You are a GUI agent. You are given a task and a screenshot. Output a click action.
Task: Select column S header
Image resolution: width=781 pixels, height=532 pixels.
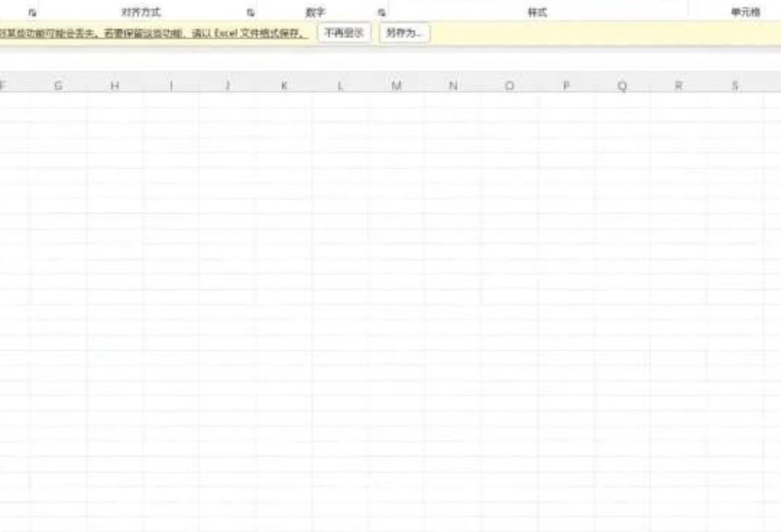[735, 86]
